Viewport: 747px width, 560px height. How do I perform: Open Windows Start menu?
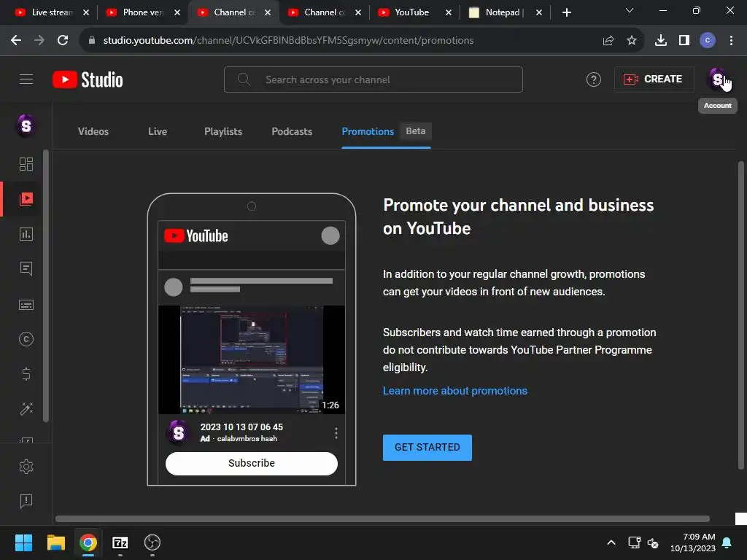[x=23, y=542]
